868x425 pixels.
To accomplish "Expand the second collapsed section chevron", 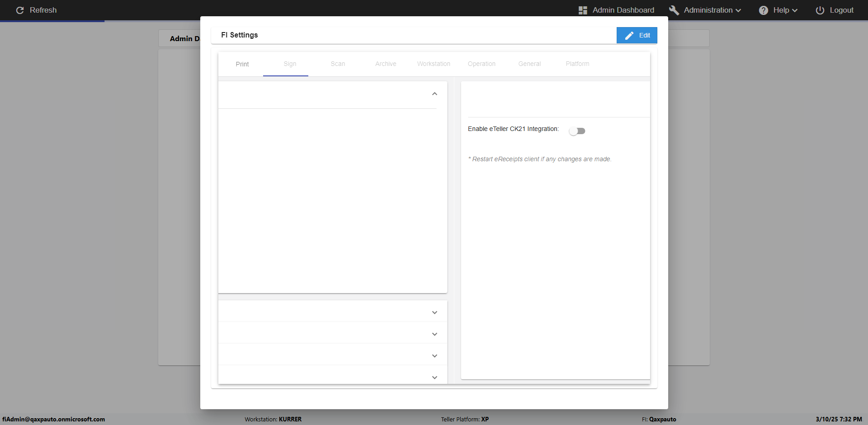I will coord(434,334).
